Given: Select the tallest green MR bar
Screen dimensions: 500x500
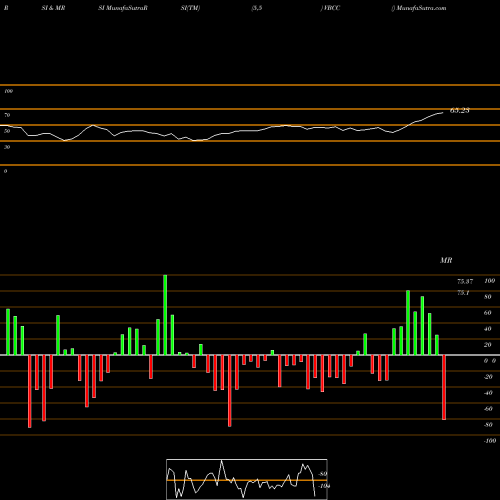Looking at the screenshot, I should pyautogui.click(x=165, y=315).
